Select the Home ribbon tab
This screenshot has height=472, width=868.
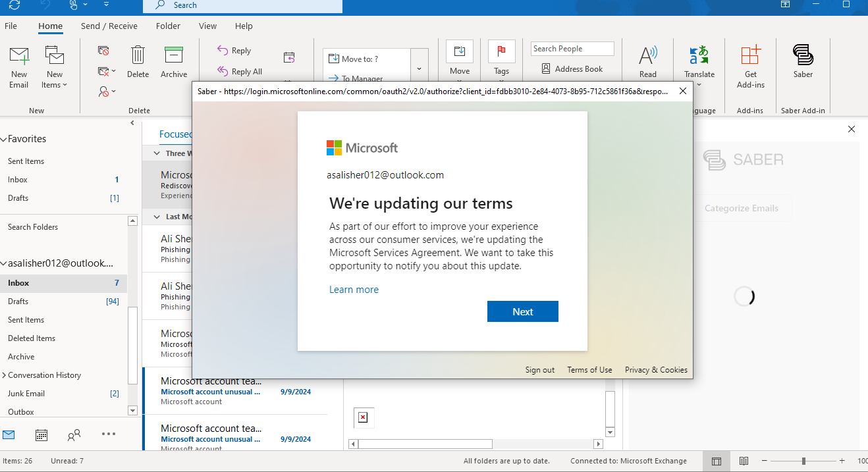coord(50,26)
